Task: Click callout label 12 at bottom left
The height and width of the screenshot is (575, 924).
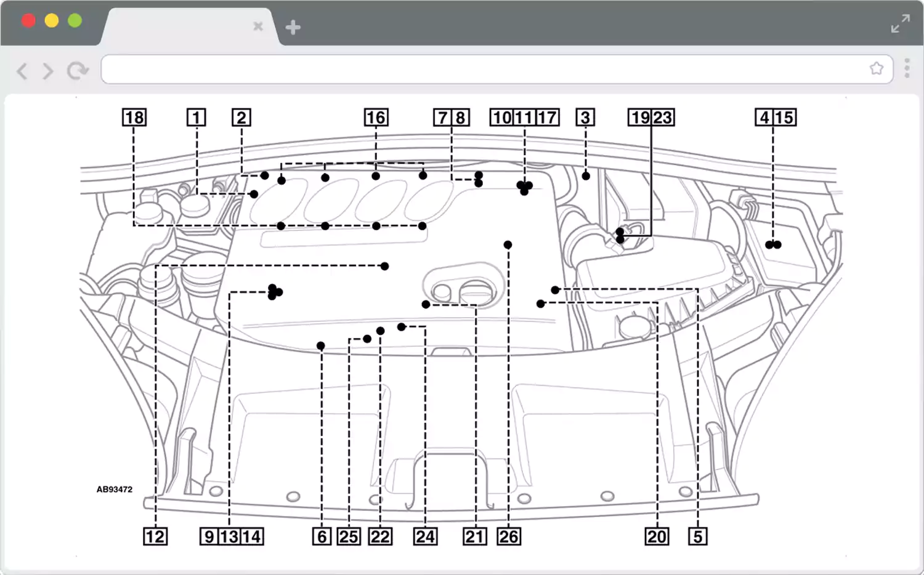Action: [x=154, y=536]
